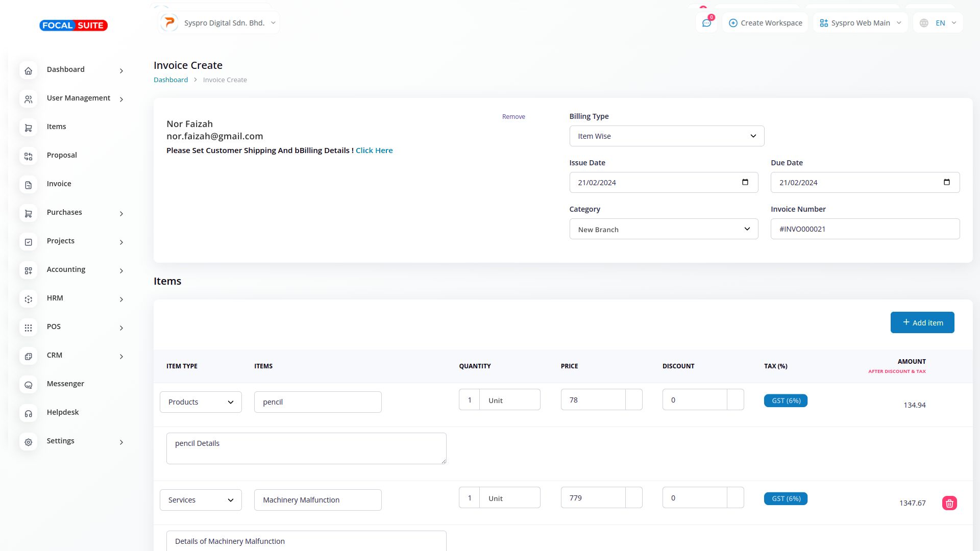
Task: Click the Proposal sidebar icon
Action: click(29, 156)
